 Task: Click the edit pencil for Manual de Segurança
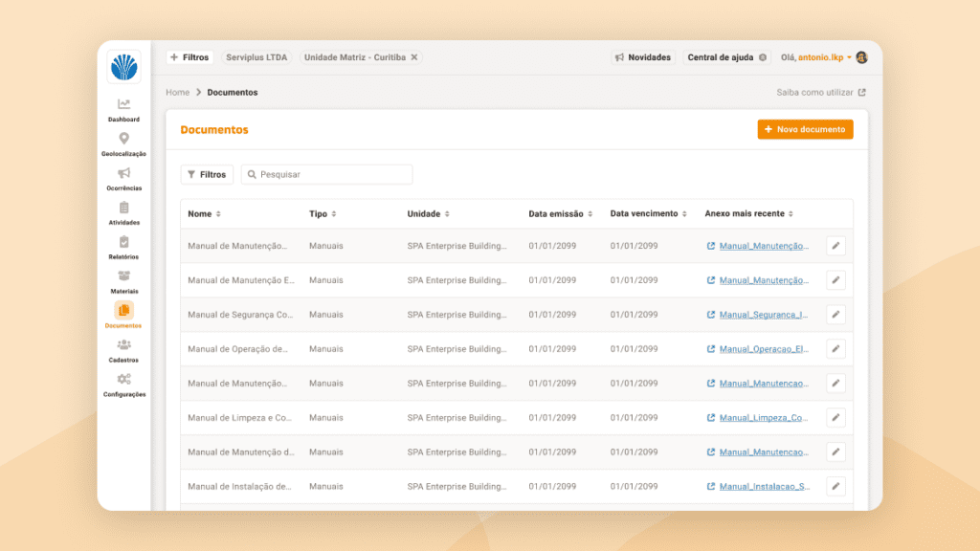click(835, 315)
